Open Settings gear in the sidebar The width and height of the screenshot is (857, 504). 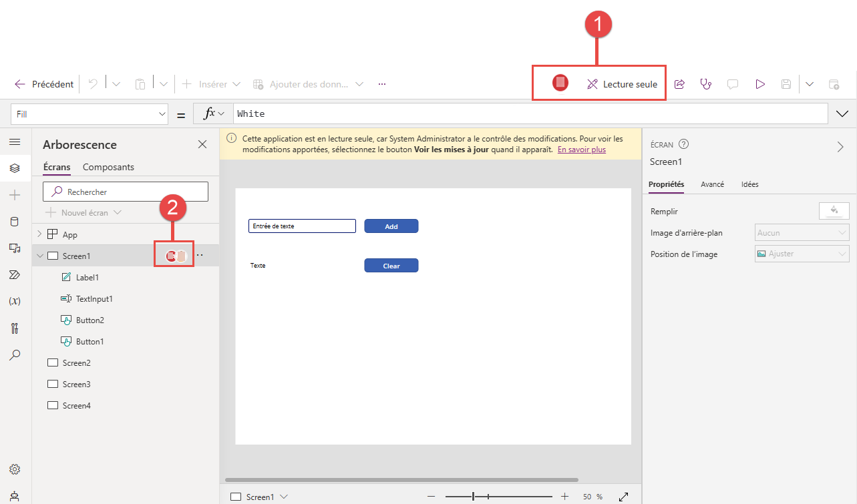click(15, 469)
